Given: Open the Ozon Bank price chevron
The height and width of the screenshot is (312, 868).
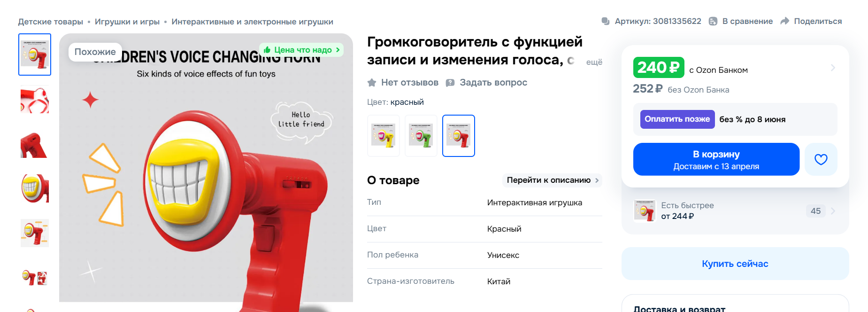Looking at the screenshot, I should pyautogui.click(x=833, y=68).
